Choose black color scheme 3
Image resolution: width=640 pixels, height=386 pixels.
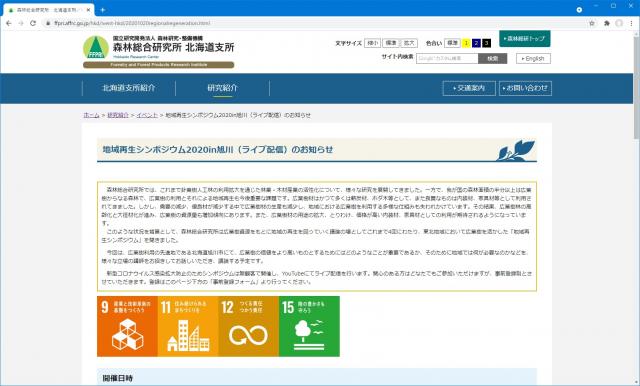[x=486, y=43]
